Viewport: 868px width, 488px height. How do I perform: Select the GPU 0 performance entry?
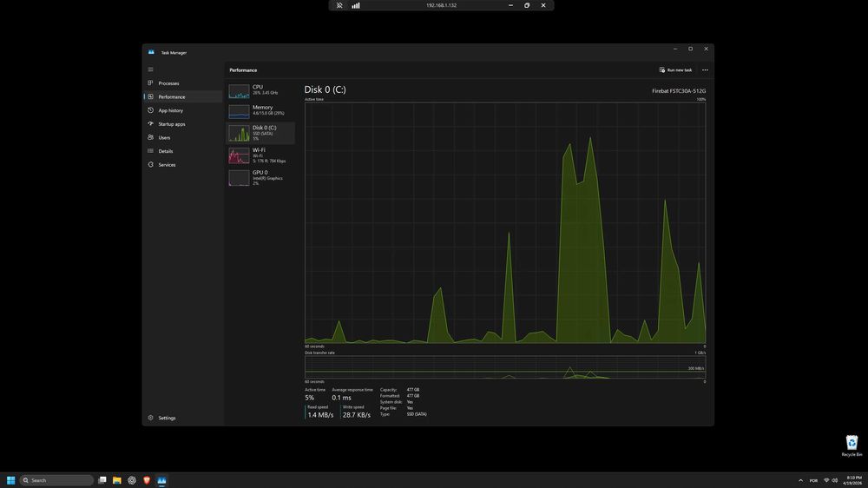coord(260,177)
